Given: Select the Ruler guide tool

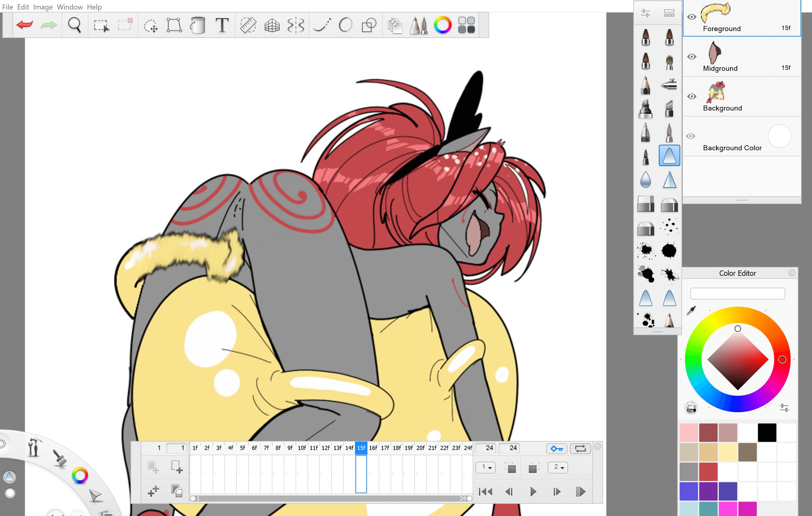Looking at the screenshot, I should coord(248,25).
